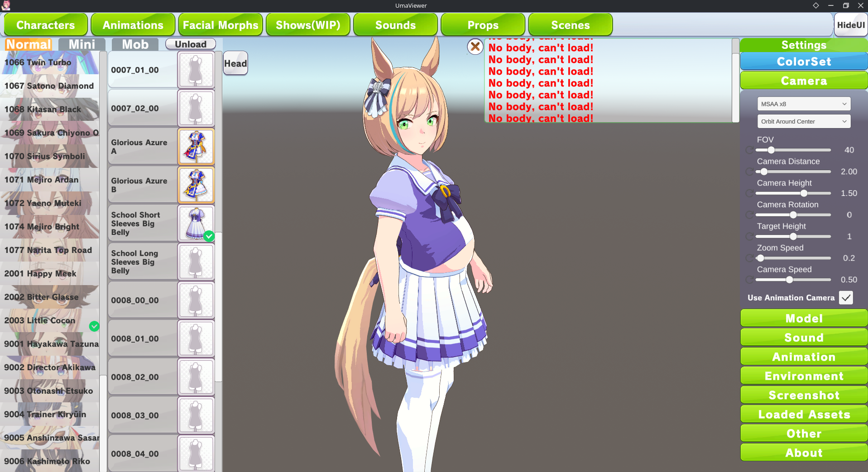This screenshot has height=472, width=868.
Task: Select the 0008_03_00 costume thumbnail
Action: tap(196, 415)
